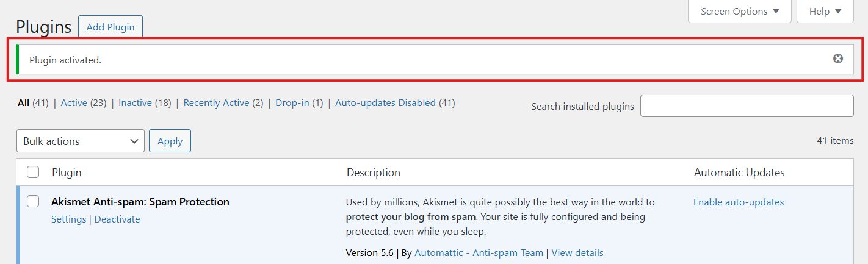Image resolution: width=868 pixels, height=264 pixels.
Task: Open the Help dropdown tab
Action: [x=825, y=12]
